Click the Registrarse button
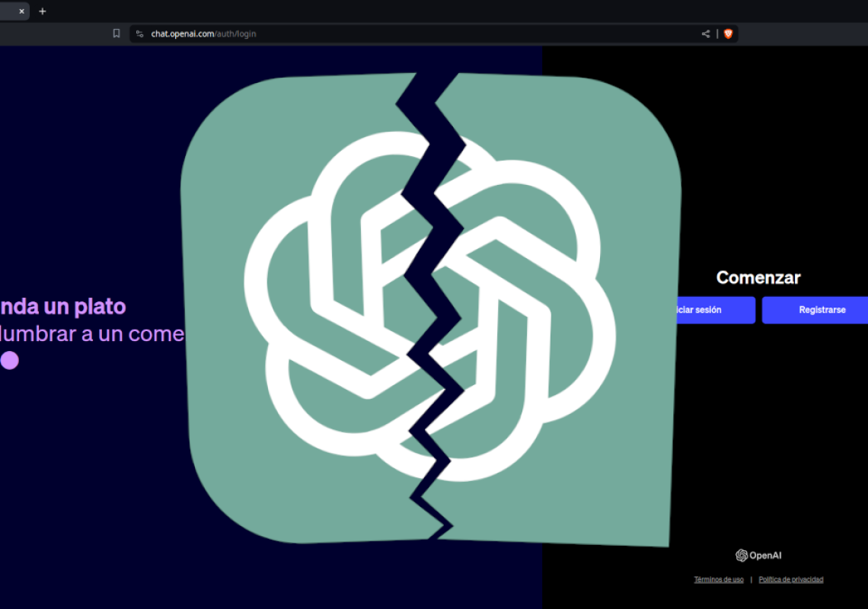 coord(815,310)
